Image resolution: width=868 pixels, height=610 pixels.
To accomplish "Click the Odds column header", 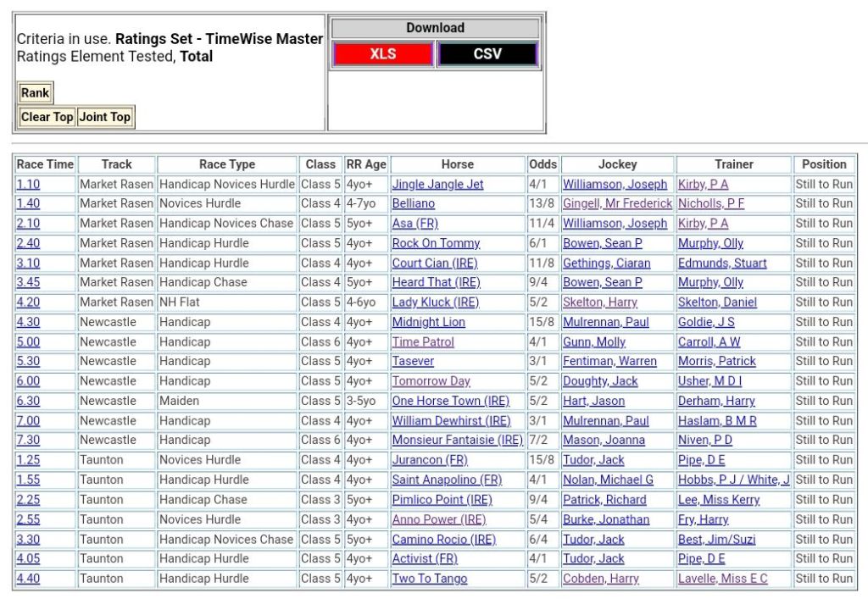I will tap(542, 164).
